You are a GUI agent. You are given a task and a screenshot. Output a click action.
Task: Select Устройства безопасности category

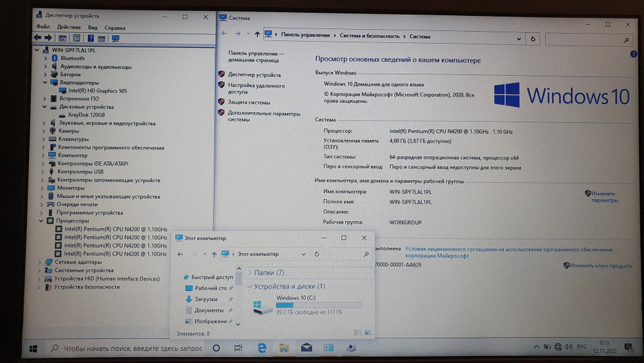coord(87,287)
